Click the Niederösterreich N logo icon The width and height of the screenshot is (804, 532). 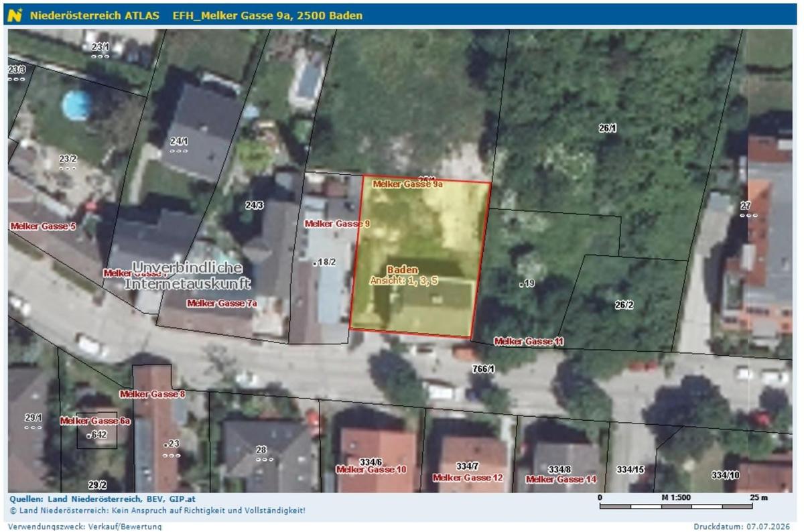pos(15,15)
